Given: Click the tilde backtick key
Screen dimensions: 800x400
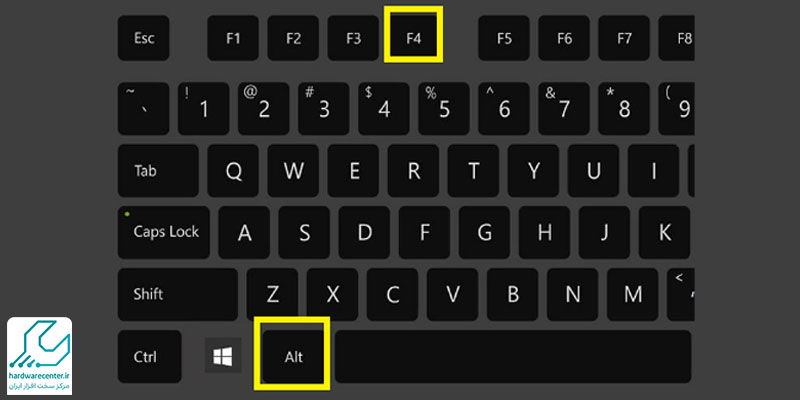Looking at the screenshot, I should click(x=143, y=108).
